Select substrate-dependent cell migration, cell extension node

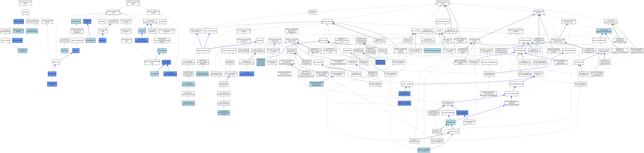[317, 84]
